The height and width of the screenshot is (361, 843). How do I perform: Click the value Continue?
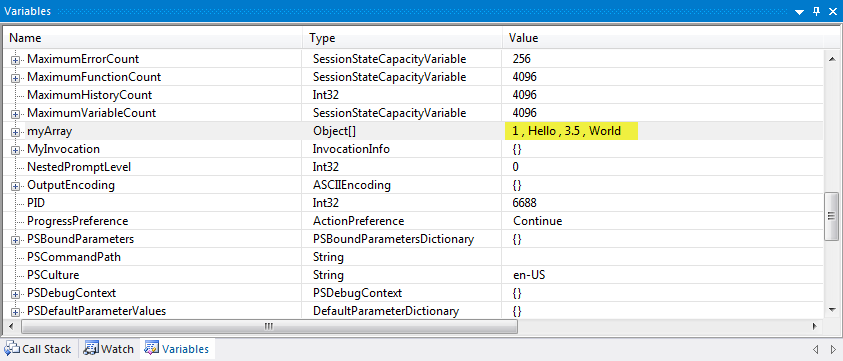[538, 221]
